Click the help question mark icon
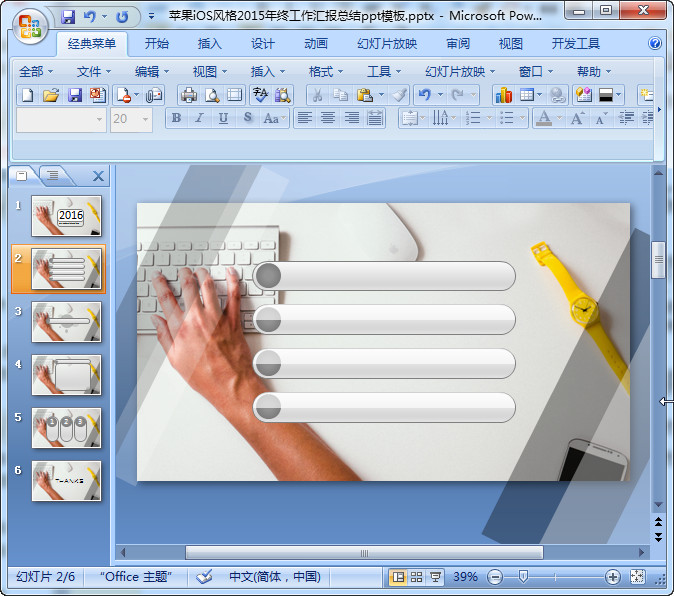This screenshot has height=596, width=674. point(655,43)
